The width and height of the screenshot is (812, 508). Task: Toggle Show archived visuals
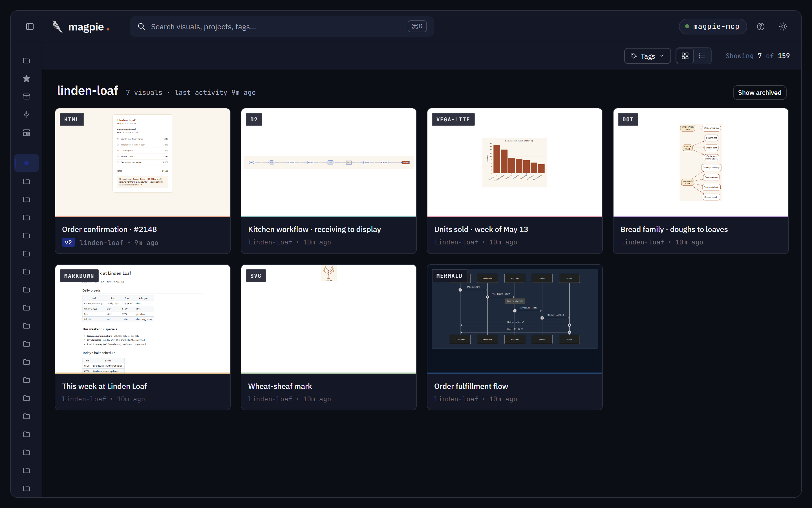coord(760,93)
